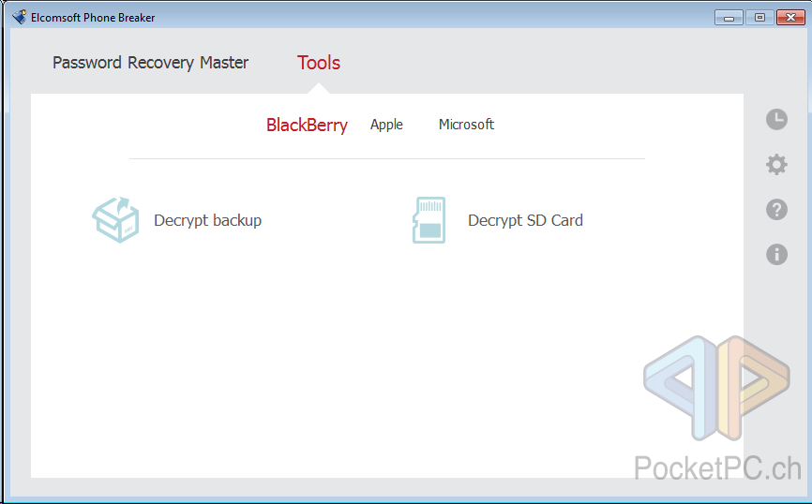The image size is (812, 504).
Task: Open the Microsoft tools sub-tab
Action: click(x=466, y=125)
